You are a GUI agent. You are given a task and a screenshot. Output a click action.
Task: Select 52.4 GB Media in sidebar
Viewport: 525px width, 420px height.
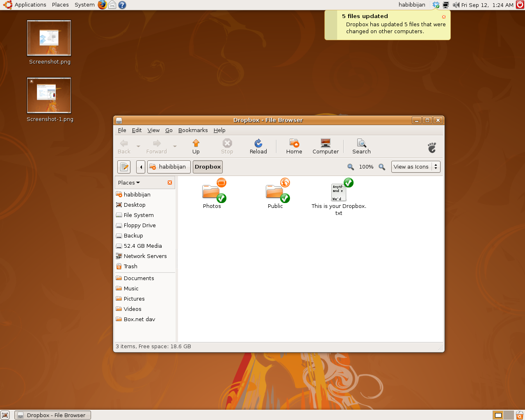coord(145,246)
